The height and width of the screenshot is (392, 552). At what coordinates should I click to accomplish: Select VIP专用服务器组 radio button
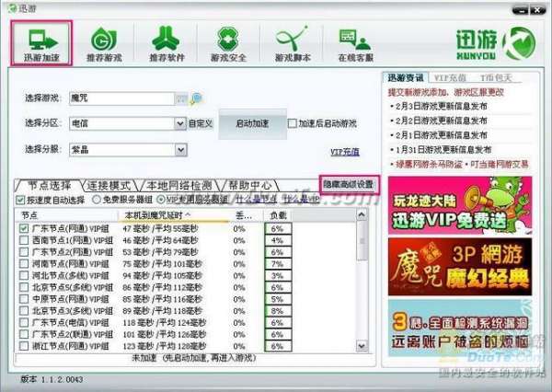tap(160, 200)
